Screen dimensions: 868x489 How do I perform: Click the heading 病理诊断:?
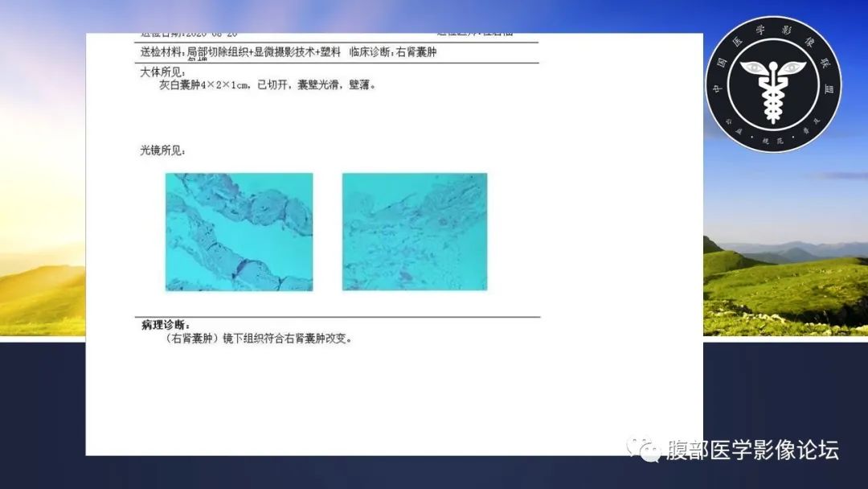pos(166,325)
